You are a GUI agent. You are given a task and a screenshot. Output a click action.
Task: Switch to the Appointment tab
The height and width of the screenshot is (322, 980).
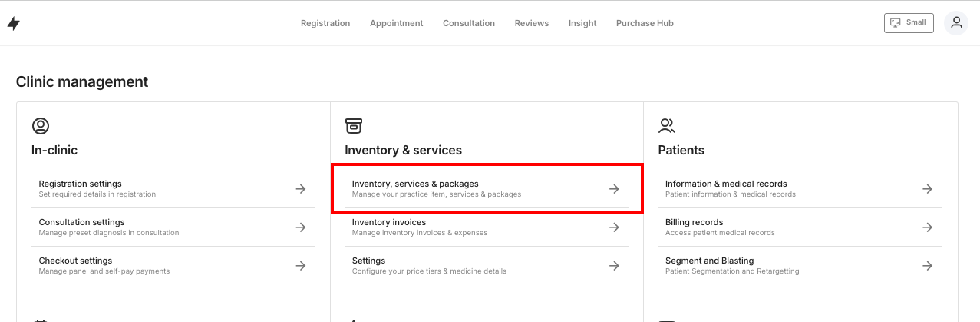point(396,23)
